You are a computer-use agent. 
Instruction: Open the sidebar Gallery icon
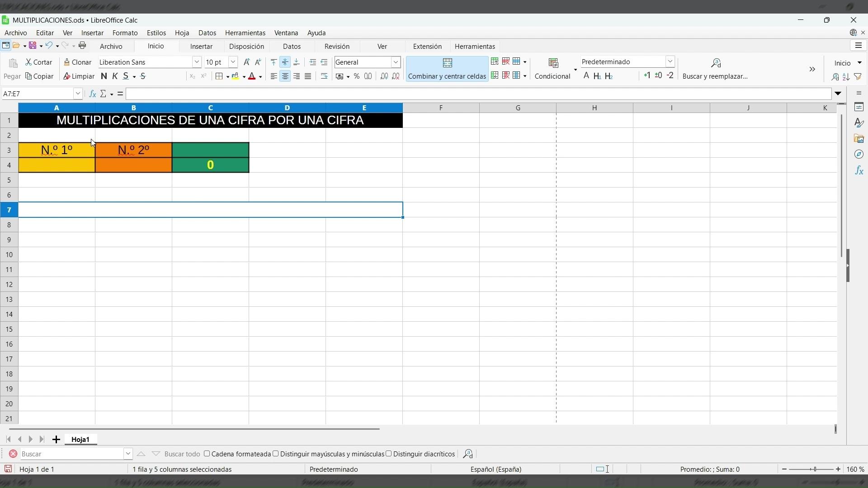[x=859, y=139]
